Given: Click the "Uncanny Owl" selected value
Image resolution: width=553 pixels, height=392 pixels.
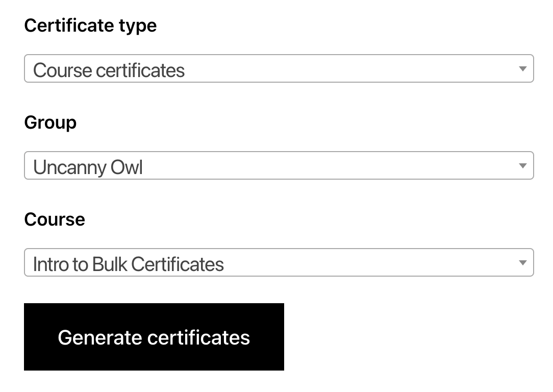Looking at the screenshot, I should 88,167.
